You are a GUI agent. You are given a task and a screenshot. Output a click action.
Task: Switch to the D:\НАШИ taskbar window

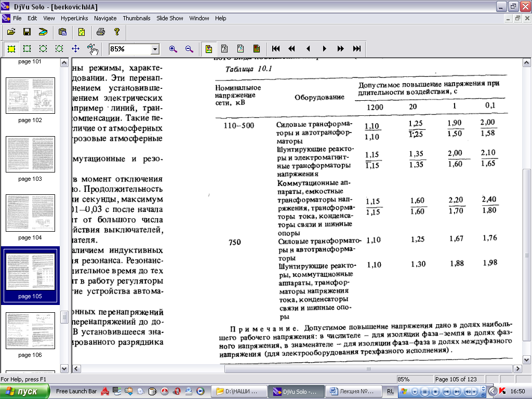tap(238, 392)
